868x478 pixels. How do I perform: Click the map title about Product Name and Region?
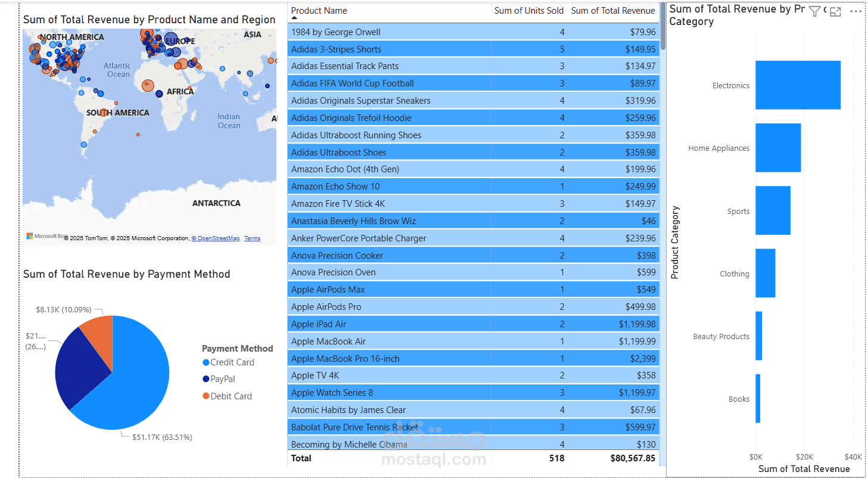pyautogui.click(x=149, y=20)
